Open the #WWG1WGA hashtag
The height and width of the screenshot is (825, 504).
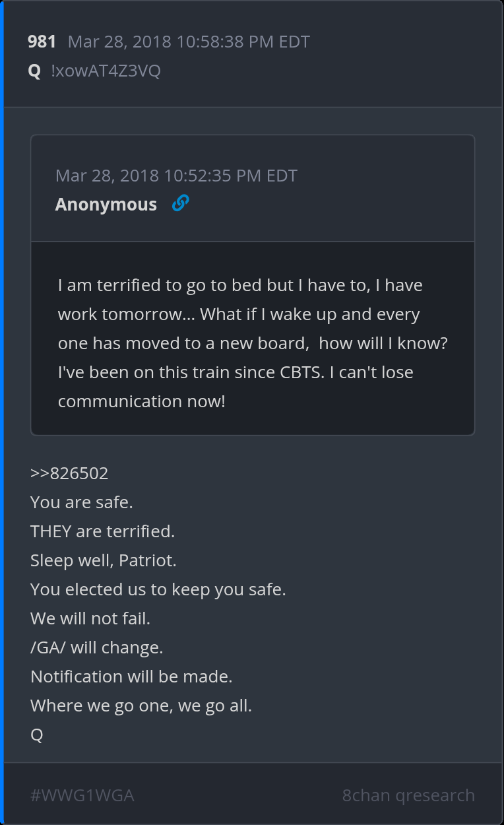click(82, 795)
